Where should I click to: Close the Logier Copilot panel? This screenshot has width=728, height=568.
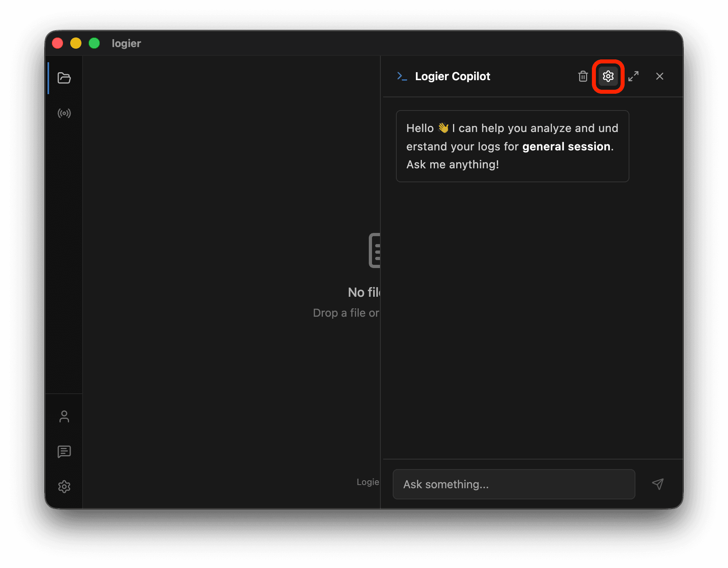659,76
